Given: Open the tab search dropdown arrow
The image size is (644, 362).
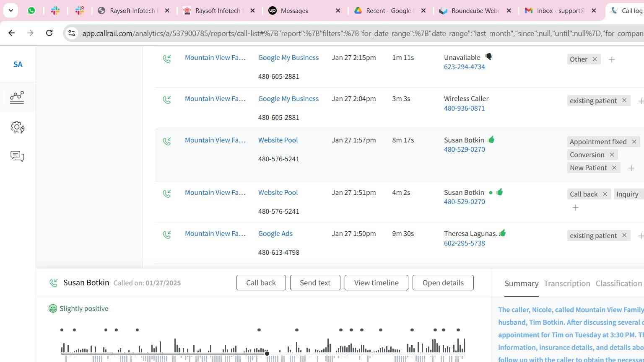Looking at the screenshot, I should point(10,10).
